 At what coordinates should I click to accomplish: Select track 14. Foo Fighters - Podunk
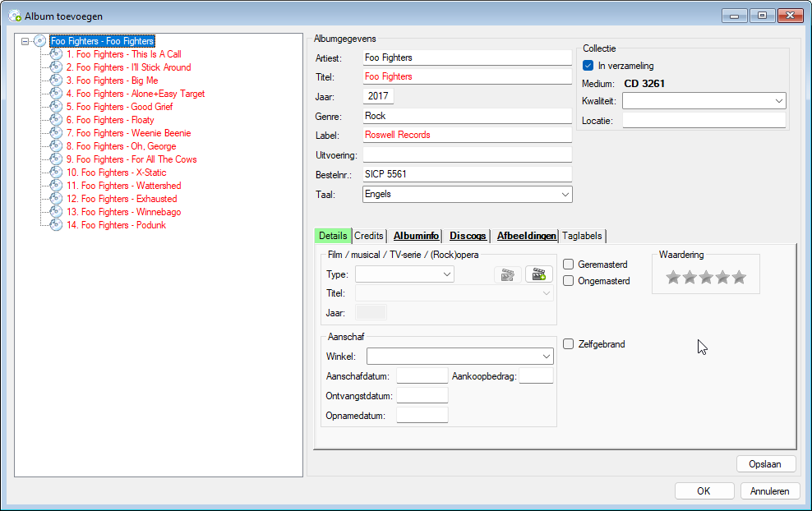[117, 225]
